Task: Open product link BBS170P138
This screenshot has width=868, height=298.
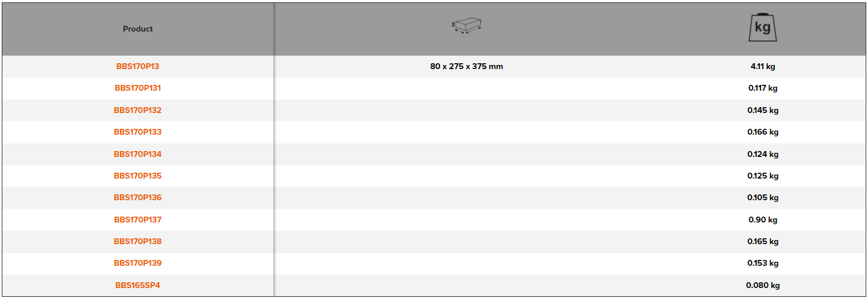Action: click(138, 241)
